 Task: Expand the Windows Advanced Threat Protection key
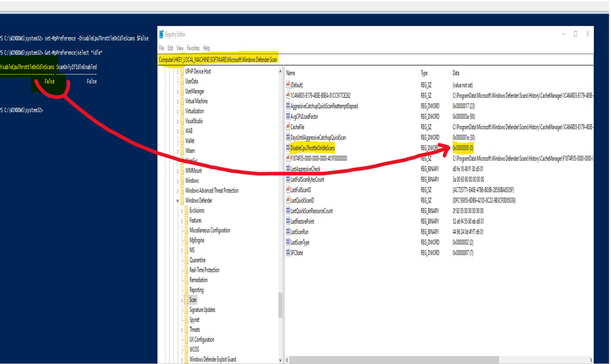(x=177, y=191)
